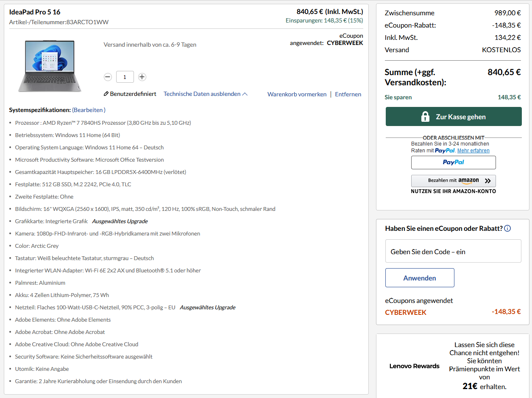Click the article number 83ARCTO1WW
This screenshot has width=532, height=398.
click(87, 22)
